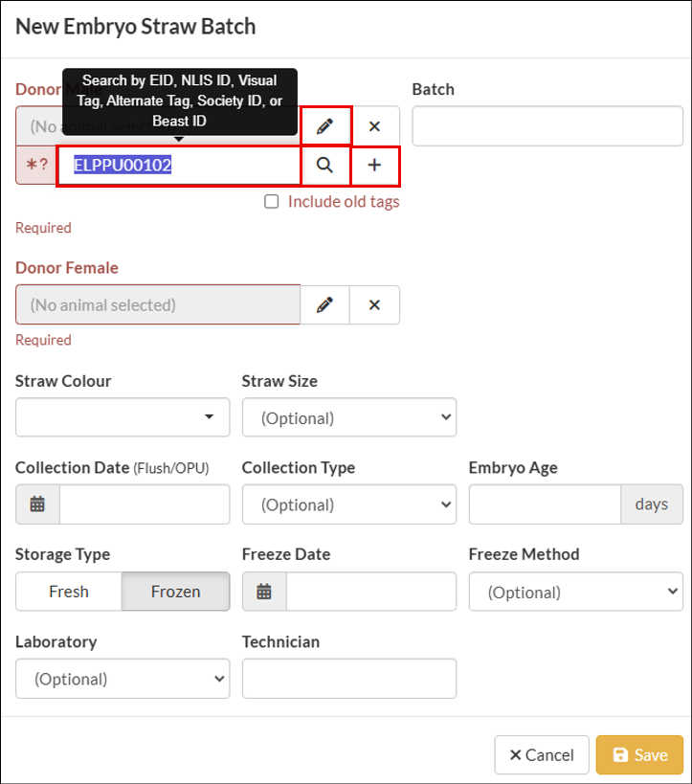Click the pencil edit icon for Donor Male
Screen dimensions: 692x784
(x=325, y=126)
